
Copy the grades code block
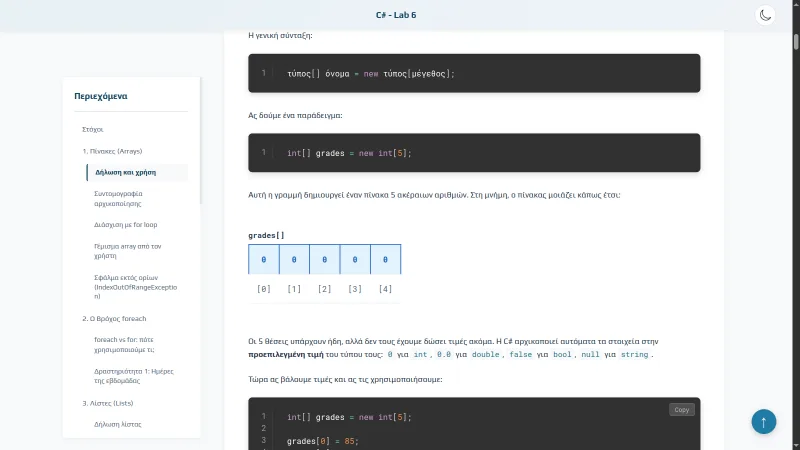point(681,409)
